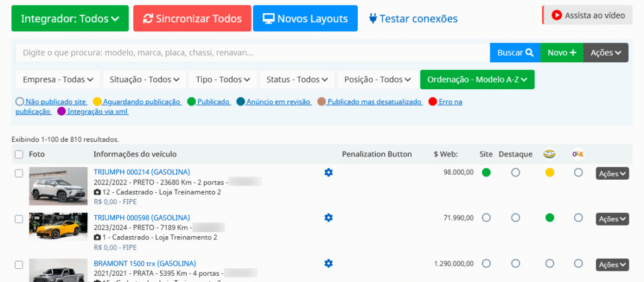Open settings gear for TRIUMPH 000598

[x=328, y=218]
